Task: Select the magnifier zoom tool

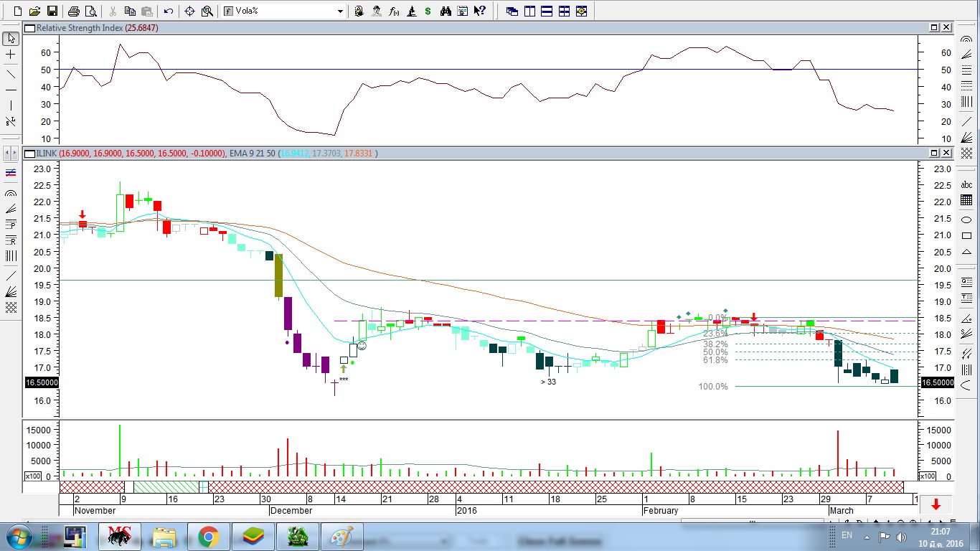Action: tap(207, 11)
